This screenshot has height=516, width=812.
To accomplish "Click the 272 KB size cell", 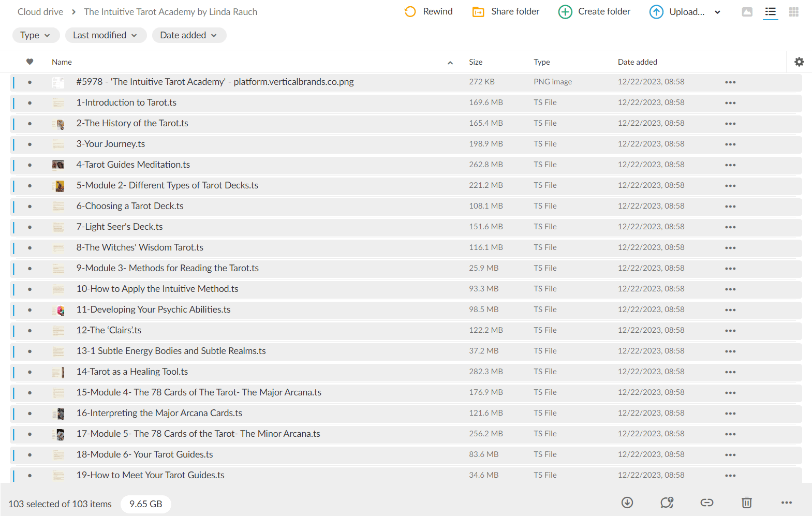I will (482, 82).
